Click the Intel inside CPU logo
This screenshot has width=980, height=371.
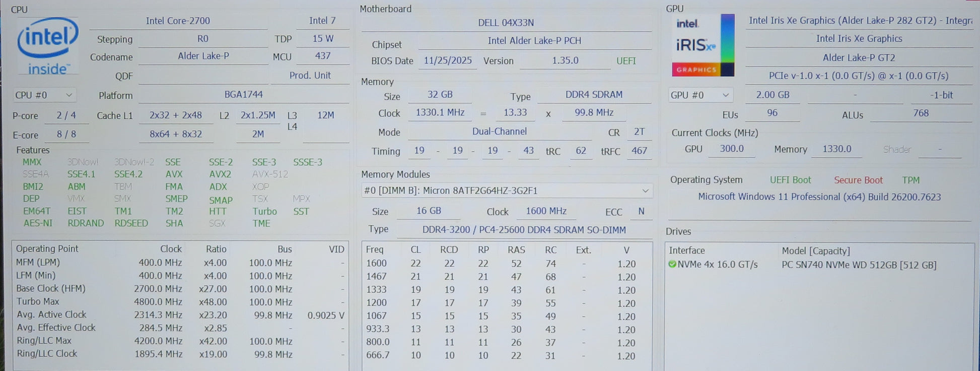pos(47,46)
